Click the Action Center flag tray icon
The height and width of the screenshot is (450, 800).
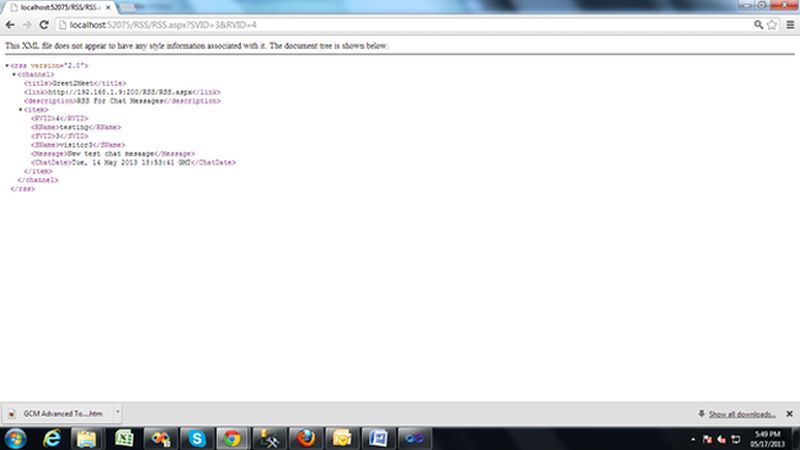[x=707, y=439]
